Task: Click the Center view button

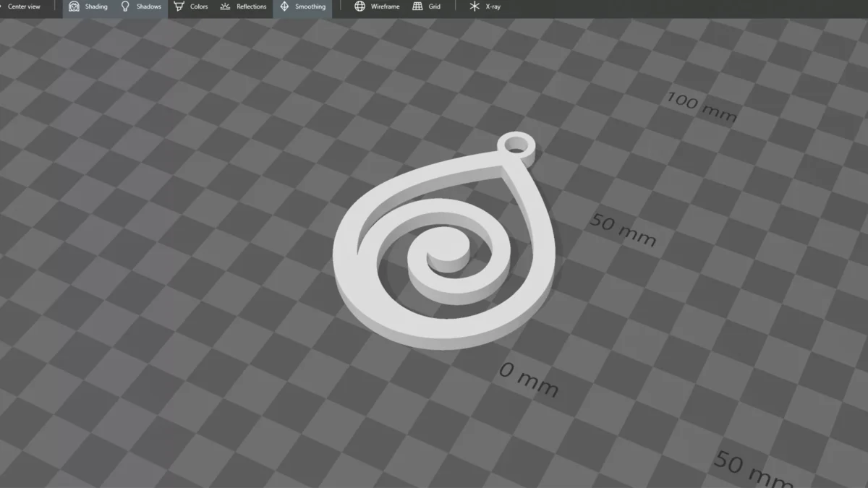Action: (24, 7)
